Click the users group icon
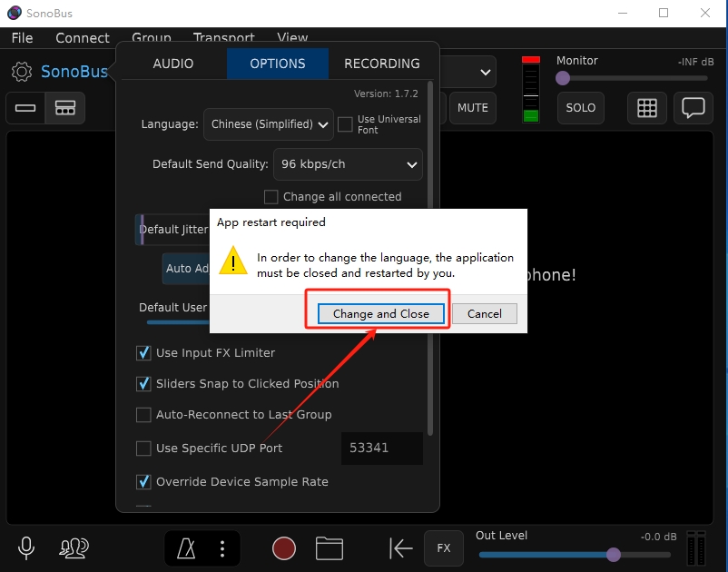728x572 pixels. tap(74, 547)
